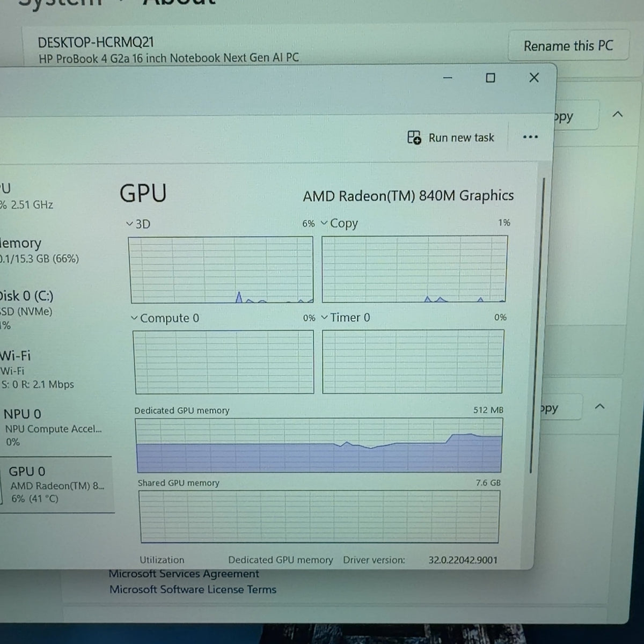Select GPU 0 in the performance sidebar
Screen dimensions: 644x644
point(56,485)
